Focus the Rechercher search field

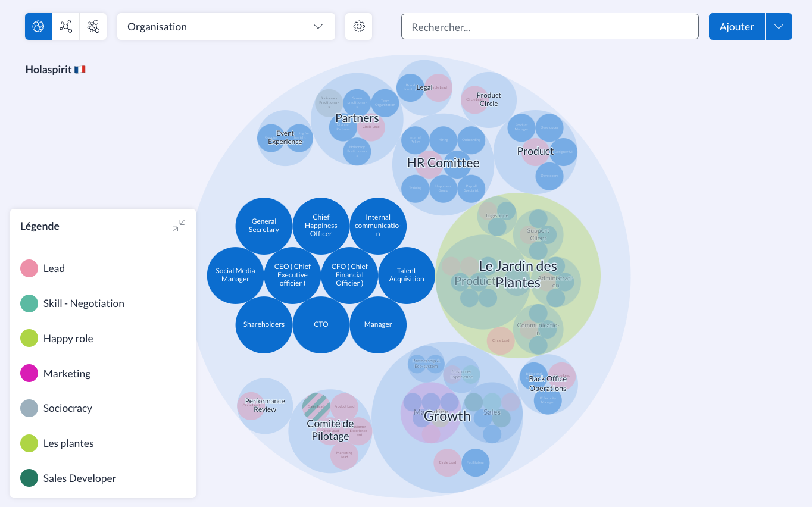549,27
